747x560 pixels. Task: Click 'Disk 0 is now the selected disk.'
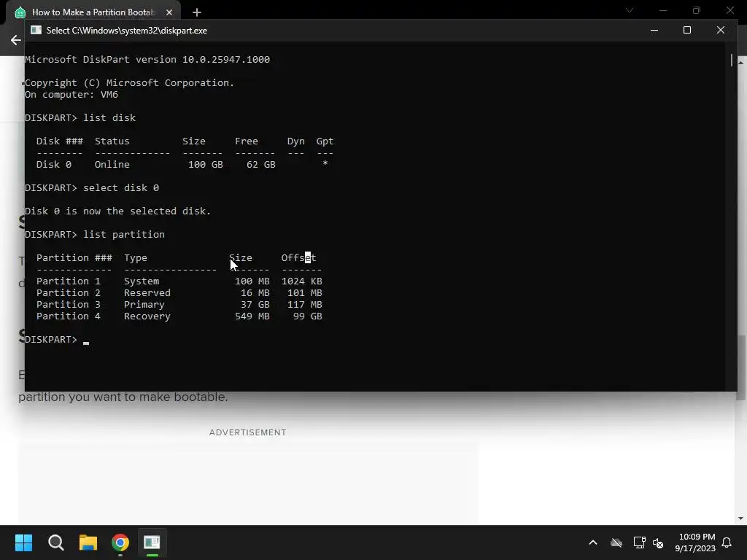(117, 211)
